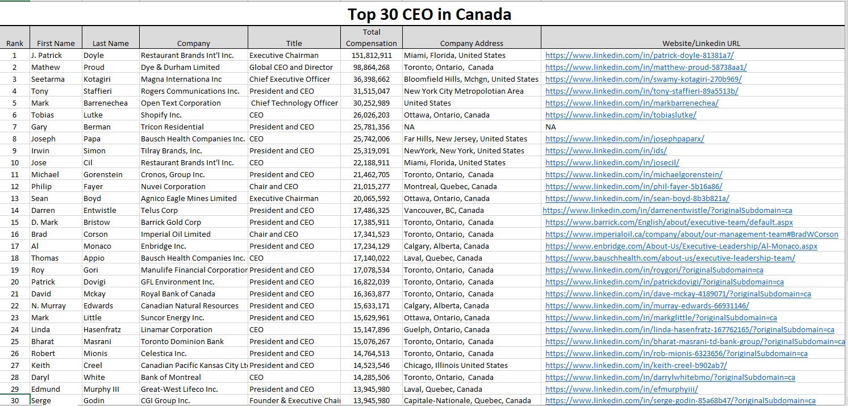Screen dimensions: 868x406
Task: Click the 'Vancouver, BC, Canada' address cell
Action: pyautogui.click(x=471, y=210)
